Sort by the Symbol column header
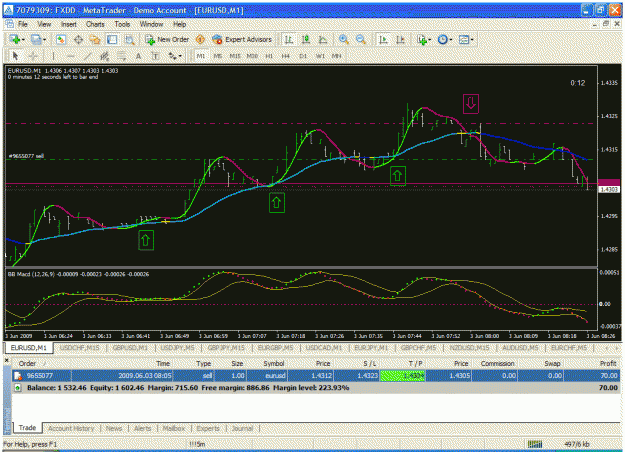Image resolution: width=625 pixels, height=452 pixels. click(x=273, y=364)
